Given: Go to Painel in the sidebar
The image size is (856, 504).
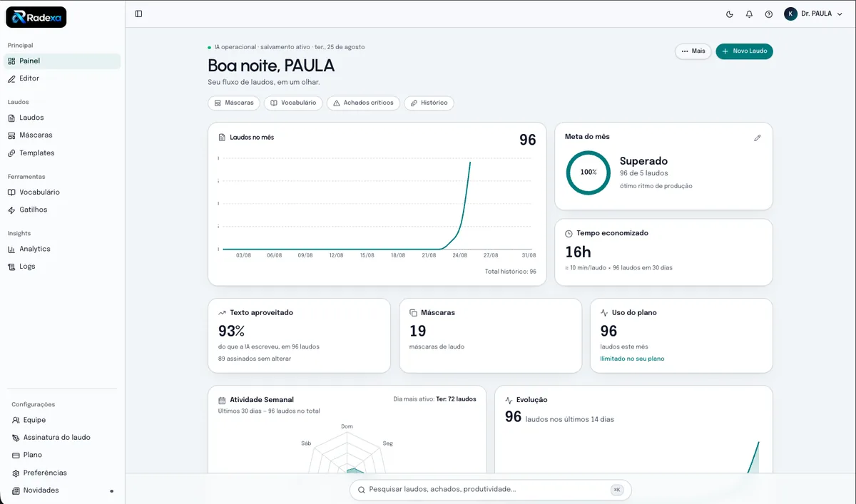Looking at the screenshot, I should 62,61.
